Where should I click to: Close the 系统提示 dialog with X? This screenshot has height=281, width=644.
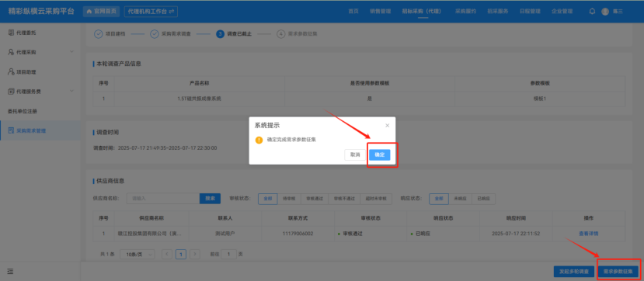pyautogui.click(x=387, y=126)
